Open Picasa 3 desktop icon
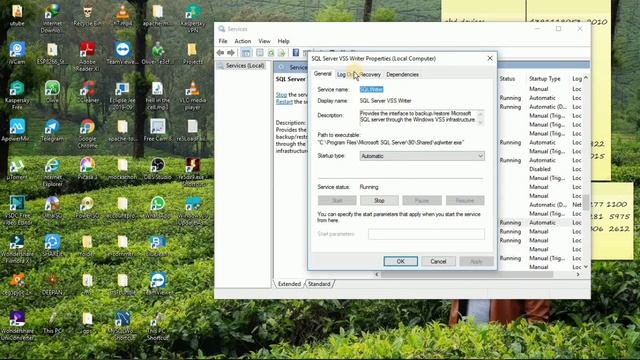This screenshot has width=640, height=360. point(87,169)
